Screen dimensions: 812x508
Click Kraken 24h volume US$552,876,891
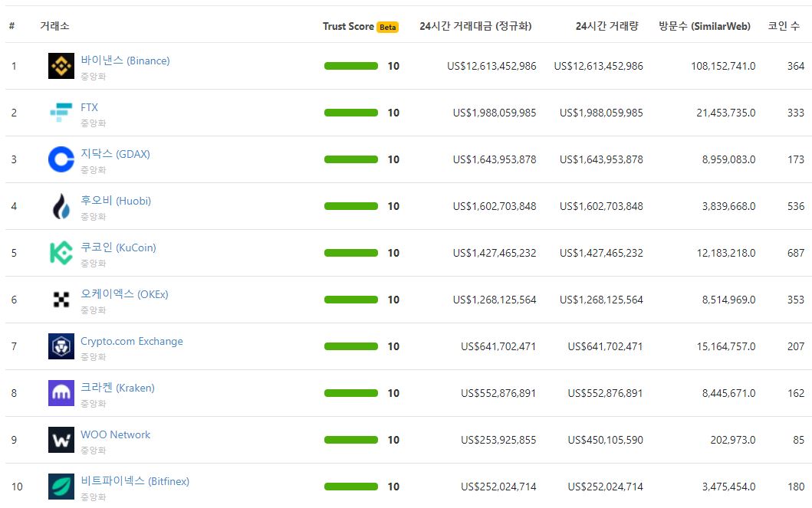click(x=606, y=392)
